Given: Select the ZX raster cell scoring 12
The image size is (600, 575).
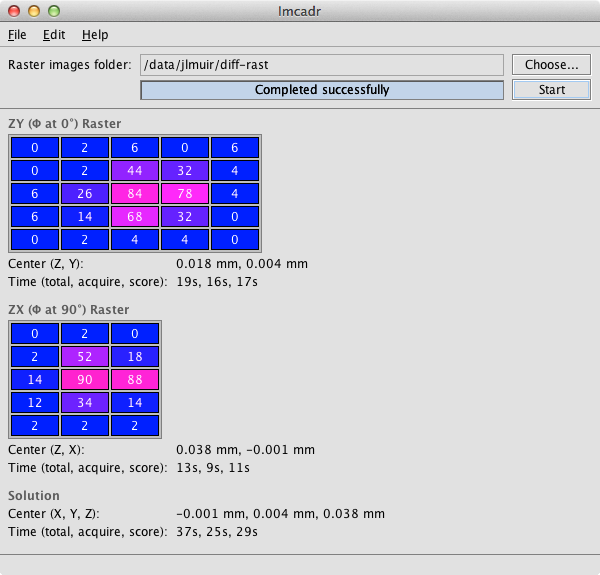Looking at the screenshot, I should tap(35, 402).
